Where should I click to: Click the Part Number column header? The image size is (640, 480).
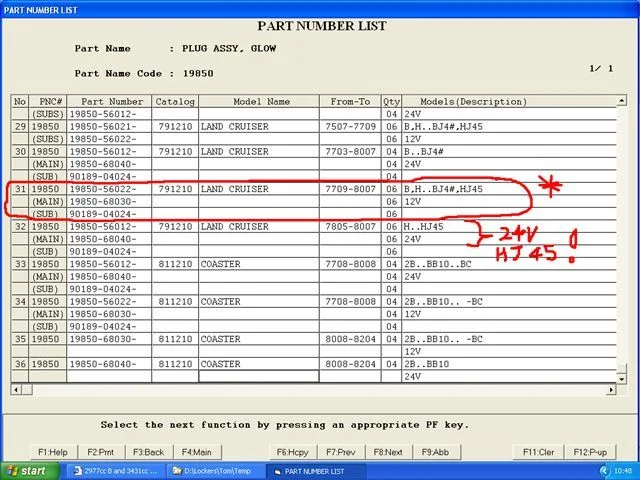pyautogui.click(x=111, y=102)
